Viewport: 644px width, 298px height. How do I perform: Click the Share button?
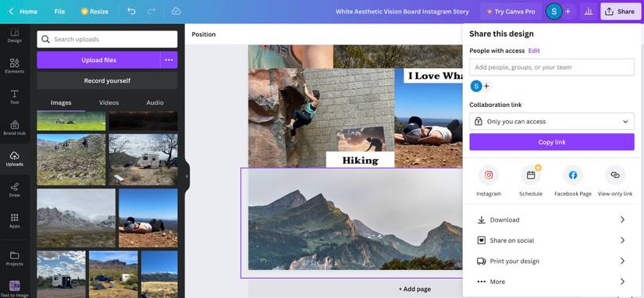tap(620, 12)
